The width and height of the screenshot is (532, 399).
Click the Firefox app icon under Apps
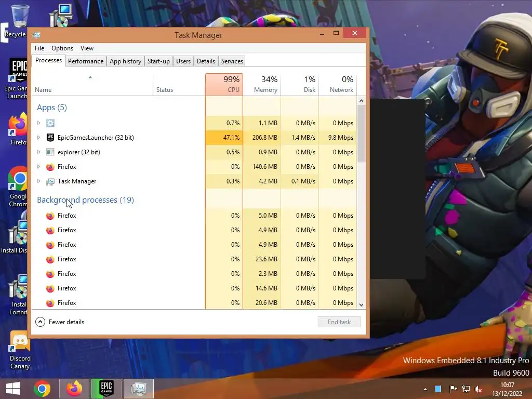(x=50, y=167)
